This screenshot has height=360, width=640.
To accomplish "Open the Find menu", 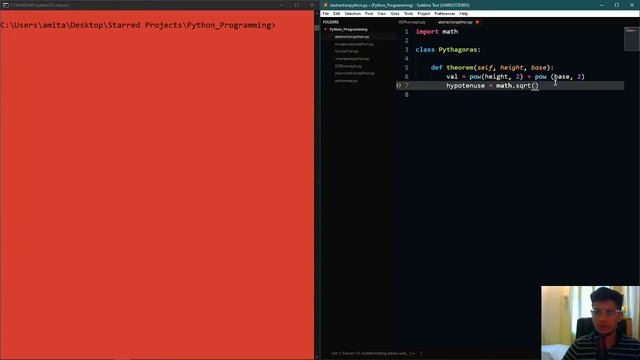I will click(369, 13).
